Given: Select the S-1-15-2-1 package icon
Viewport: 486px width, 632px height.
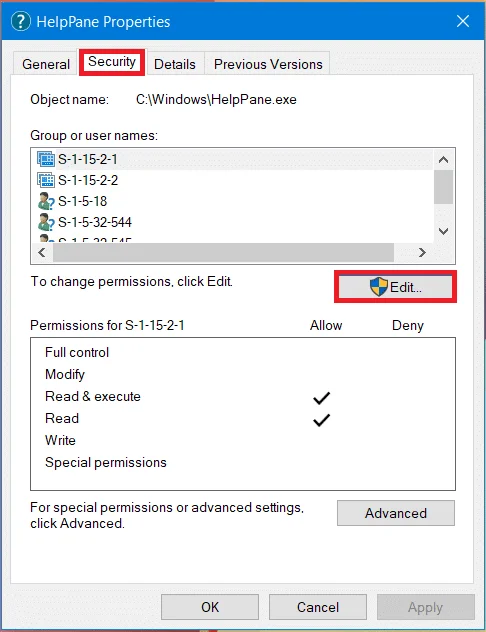Looking at the screenshot, I should click(x=46, y=159).
